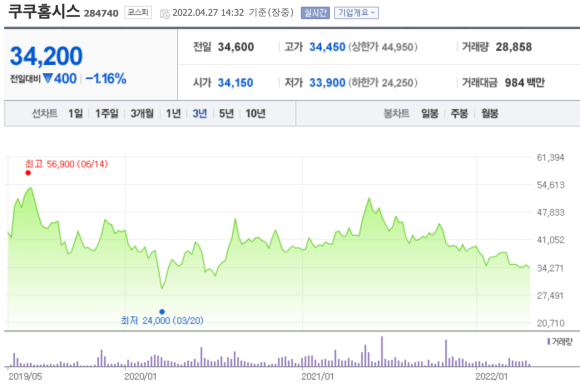The height and width of the screenshot is (388, 580).
Task: Select the 1일 line chart tab
Action: tap(75, 114)
